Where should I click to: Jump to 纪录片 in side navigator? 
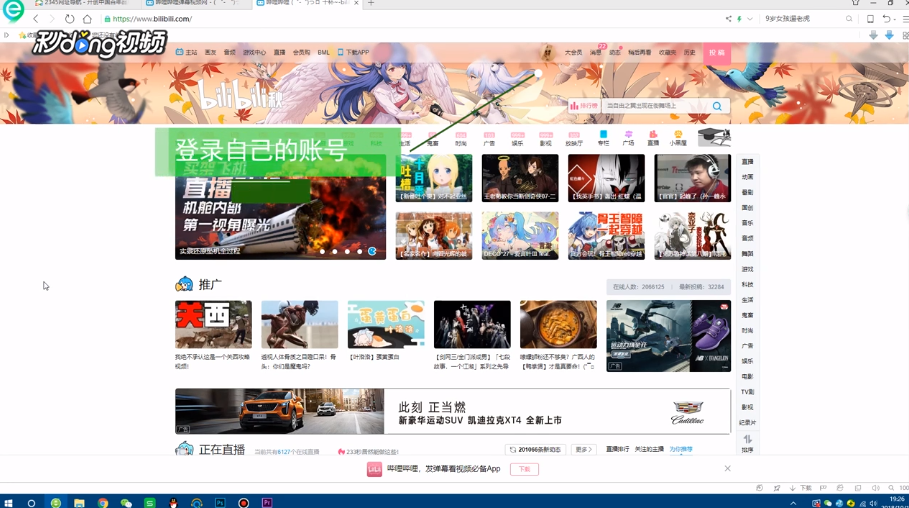[x=747, y=422]
